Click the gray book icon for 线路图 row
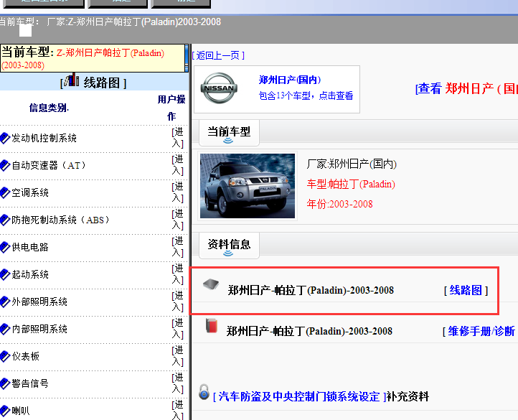The width and height of the screenshot is (518, 420). tap(211, 284)
